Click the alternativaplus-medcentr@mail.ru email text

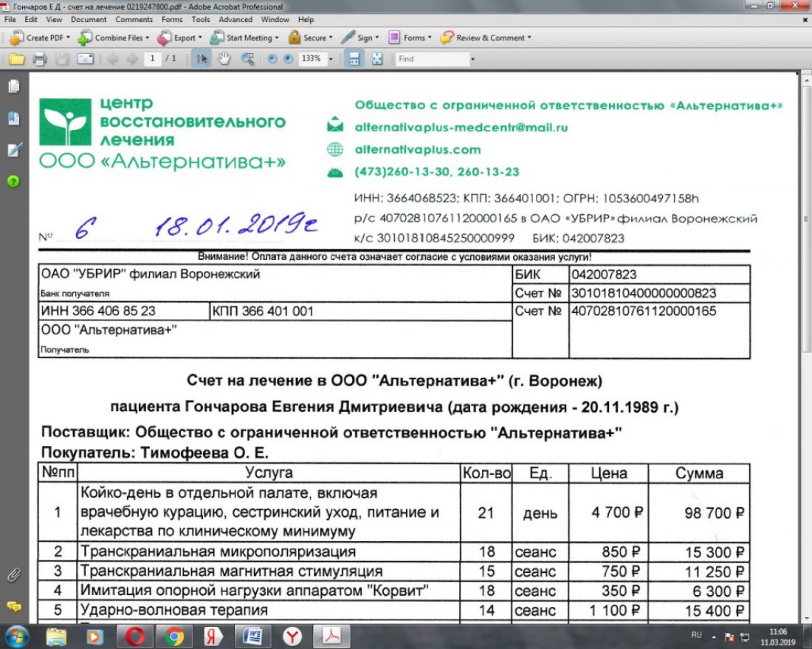pyautogui.click(x=461, y=128)
